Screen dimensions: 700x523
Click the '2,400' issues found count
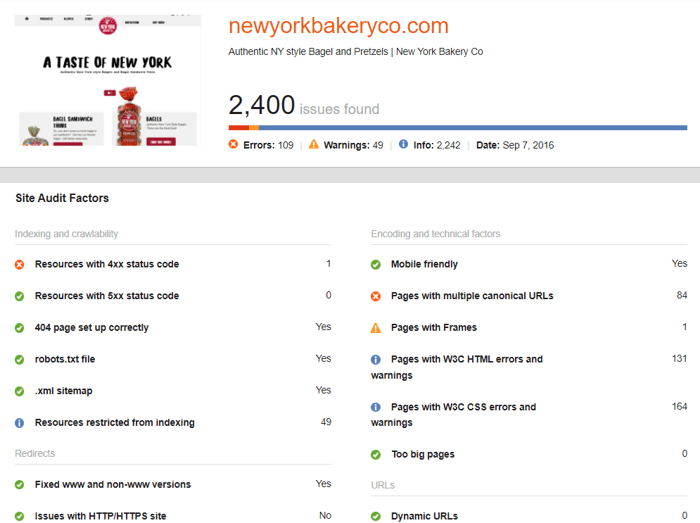[262, 105]
